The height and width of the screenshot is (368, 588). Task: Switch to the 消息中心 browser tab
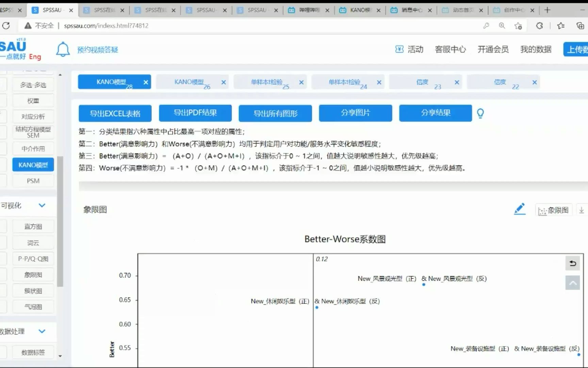[x=411, y=10]
